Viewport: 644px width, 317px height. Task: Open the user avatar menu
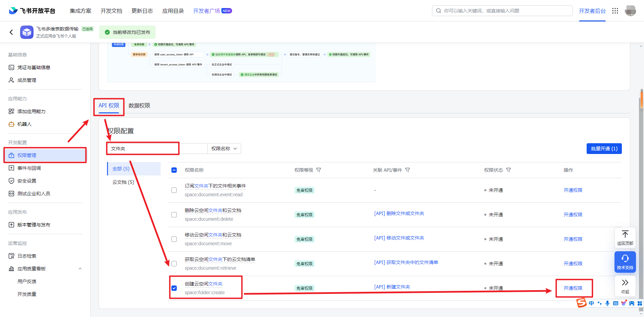coord(630,11)
